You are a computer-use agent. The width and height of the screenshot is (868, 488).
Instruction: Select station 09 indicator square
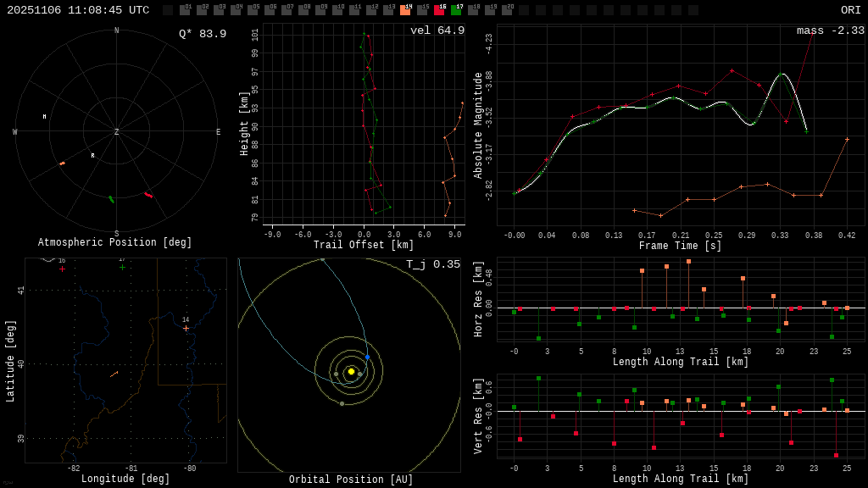pyautogui.click(x=320, y=10)
